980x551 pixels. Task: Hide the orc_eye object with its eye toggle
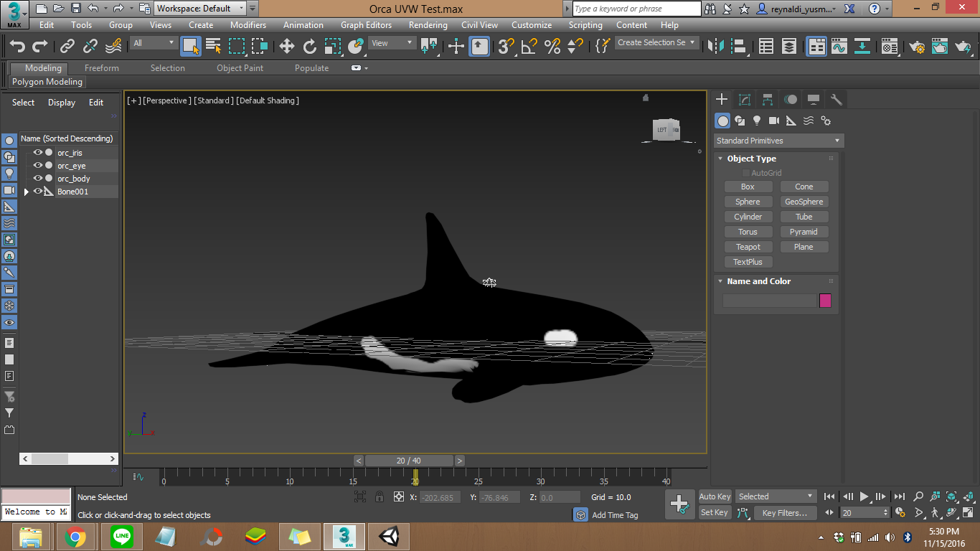click(37, 165)
